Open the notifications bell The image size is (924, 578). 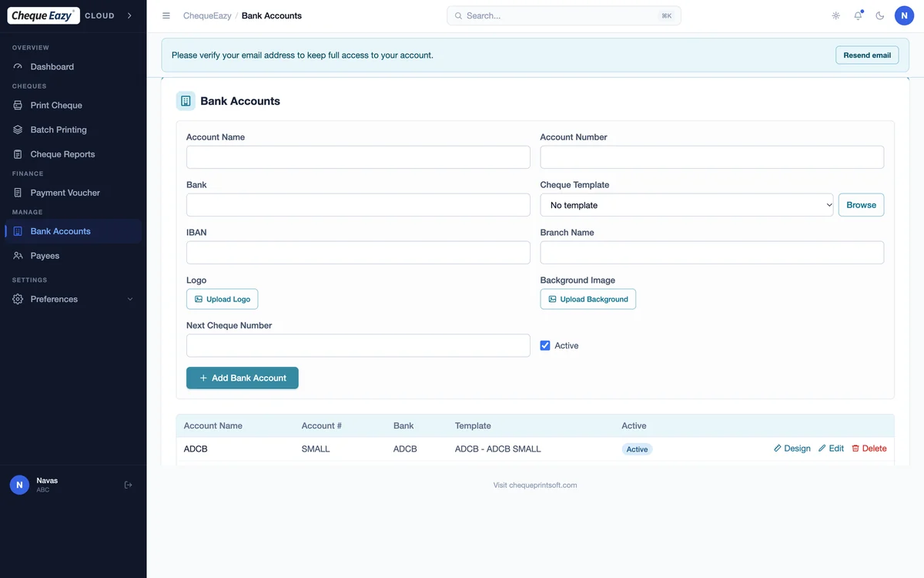pos(858,15)
